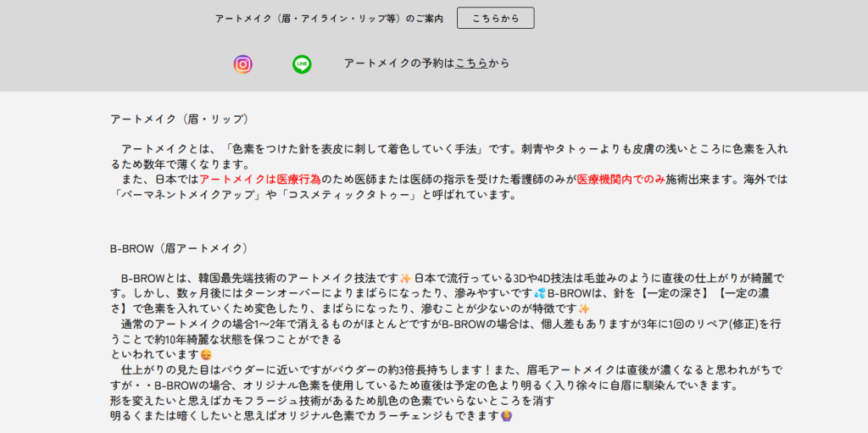Click the smiley emoji after といわれています
868x433 pixels.
[206, 355]
